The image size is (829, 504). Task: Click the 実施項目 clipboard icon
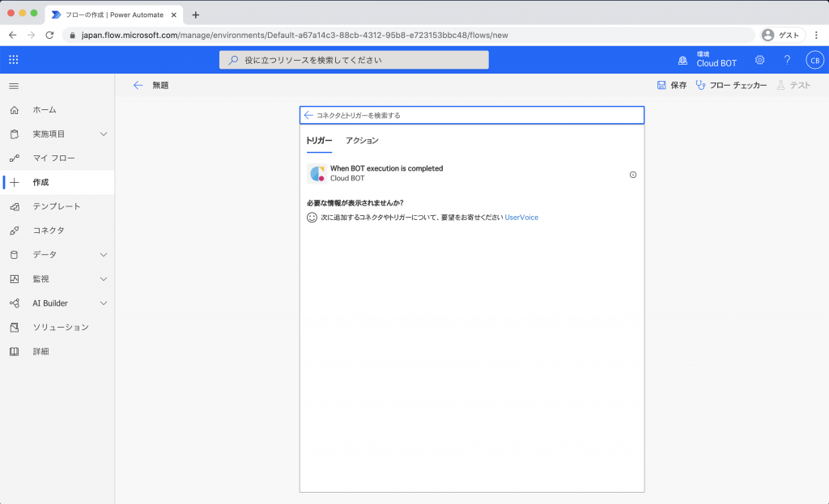[x=15, y=134]
